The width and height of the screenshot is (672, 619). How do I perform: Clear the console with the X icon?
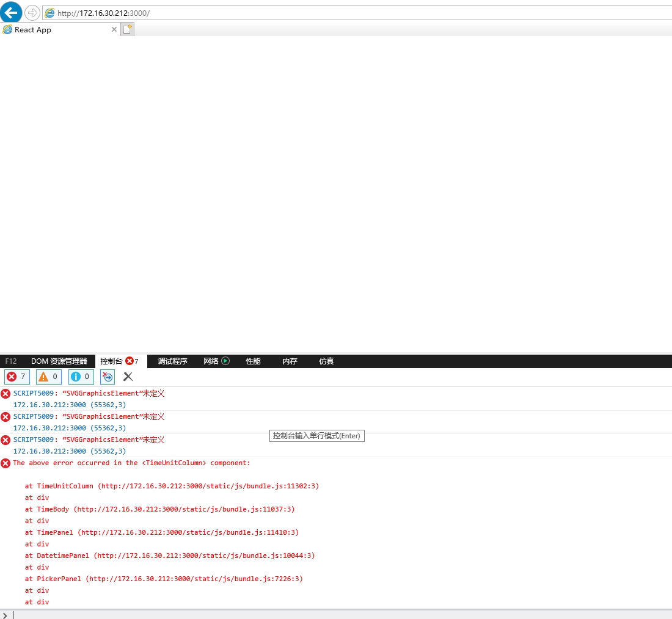pyautogui.click(x=128, y=377)
